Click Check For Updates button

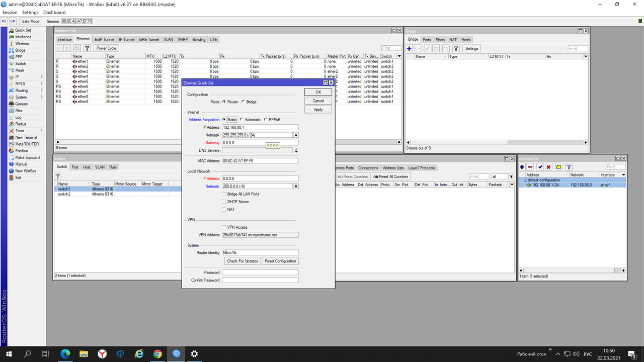click(243, 261)
